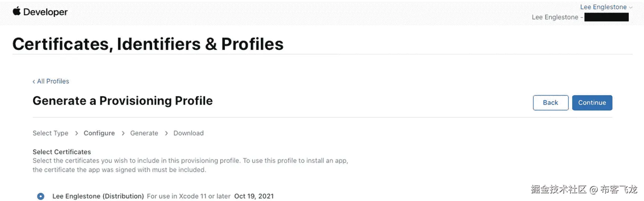
Task: Select the Configure breadcrumb step
Action: (99, 133)
